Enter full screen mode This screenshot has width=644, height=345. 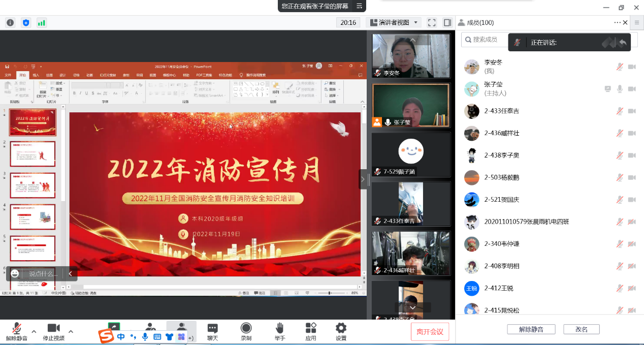(x=432, y=22)
